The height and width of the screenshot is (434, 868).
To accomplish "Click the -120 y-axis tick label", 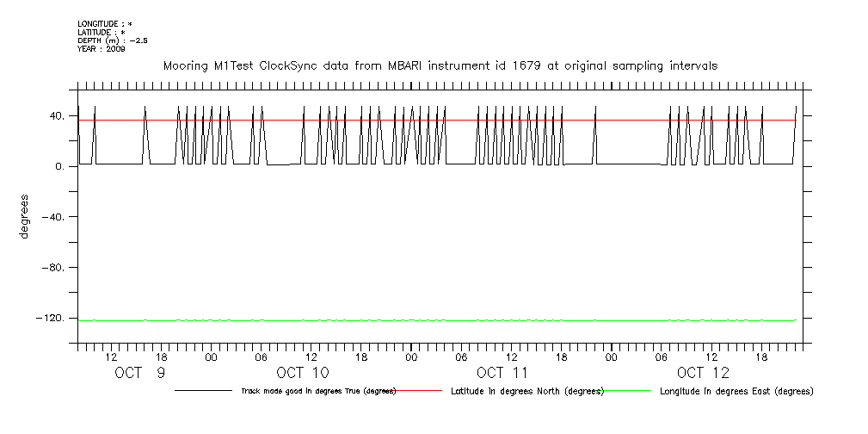I will 52,319.
